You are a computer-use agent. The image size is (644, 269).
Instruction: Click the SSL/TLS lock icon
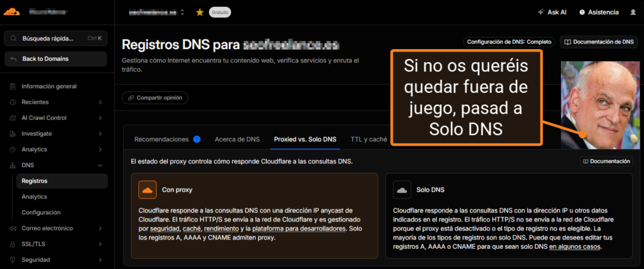point(13,244)
